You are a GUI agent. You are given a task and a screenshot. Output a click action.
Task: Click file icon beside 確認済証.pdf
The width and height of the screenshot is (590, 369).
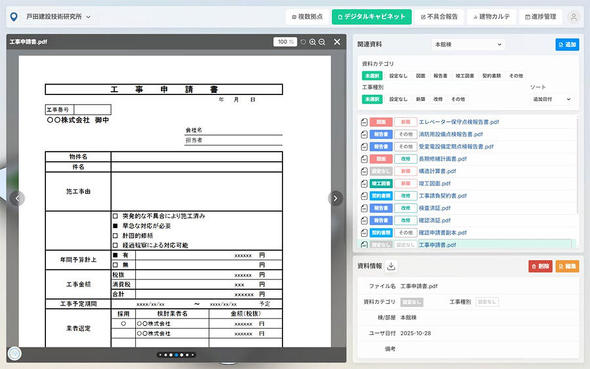point(364,220)
